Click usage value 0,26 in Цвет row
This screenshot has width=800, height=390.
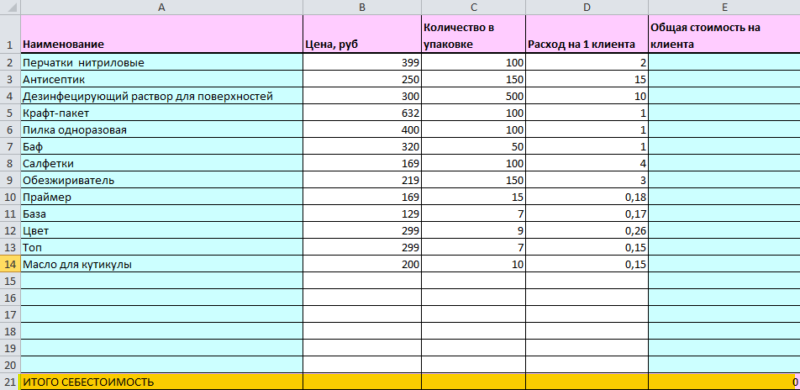click(x=587, y=231)
